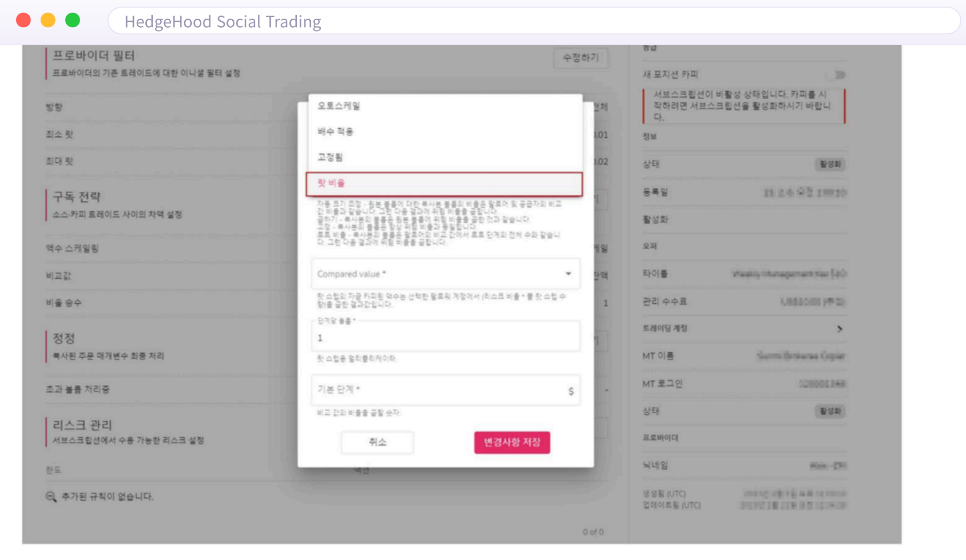Click 초과 볼륨 처리중 row label
966x560 pixels.
pos(77,389)
